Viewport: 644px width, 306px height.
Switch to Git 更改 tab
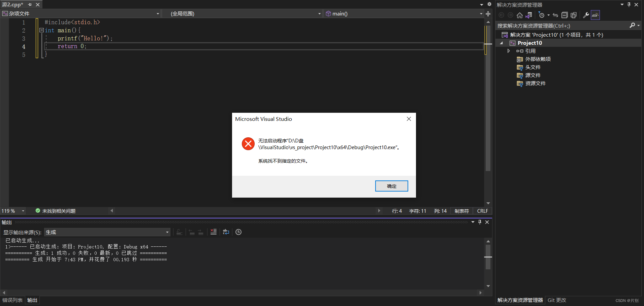point(557,300)
